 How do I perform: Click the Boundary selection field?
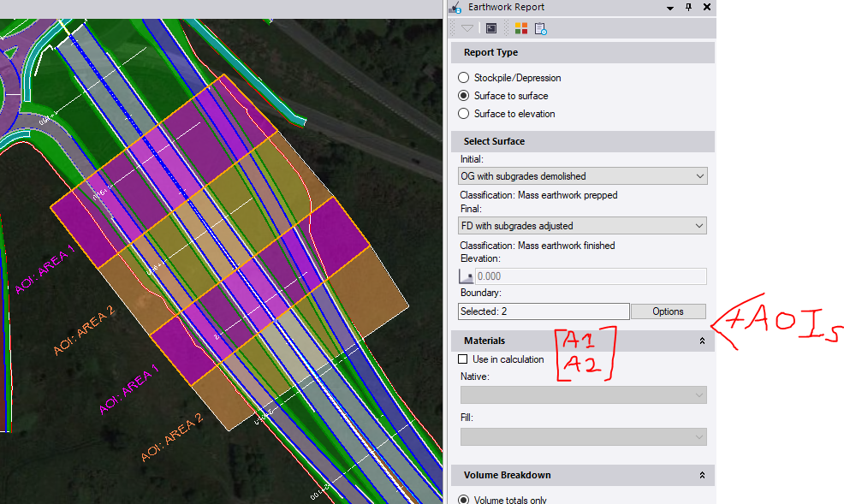click(544, 311)
